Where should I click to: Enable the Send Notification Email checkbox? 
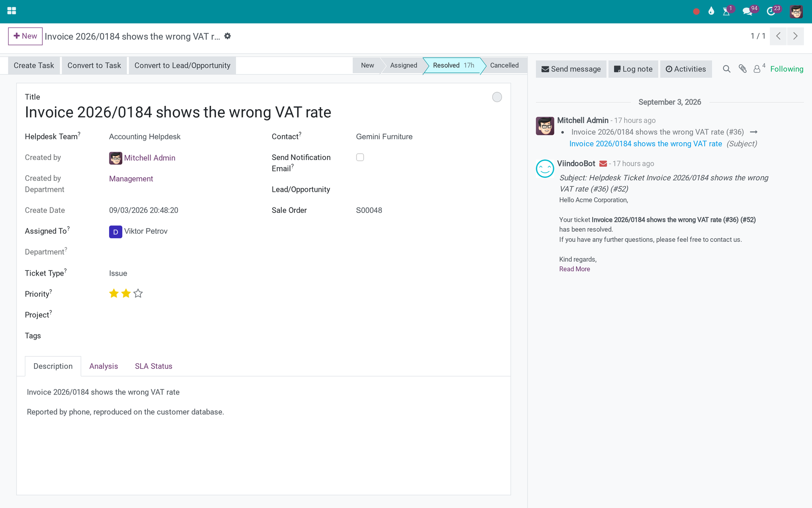point(360,157)
